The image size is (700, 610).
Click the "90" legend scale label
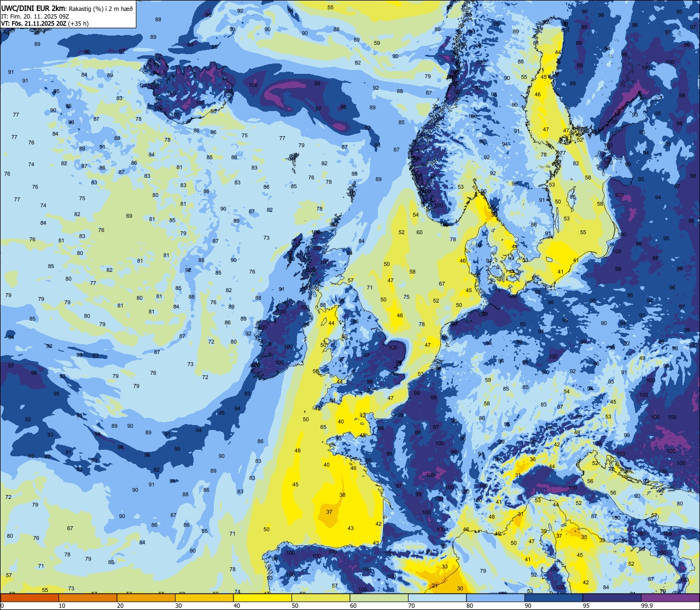click(528, 606)
